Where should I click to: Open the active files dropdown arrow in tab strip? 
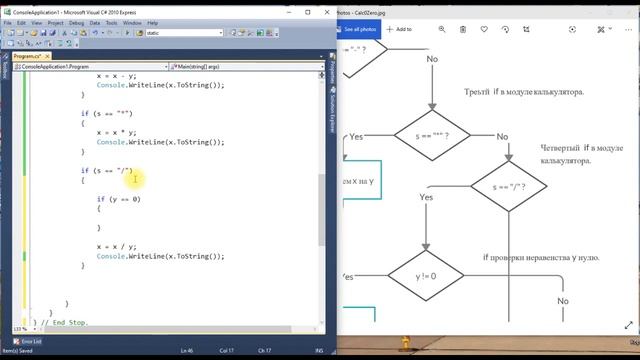click(x=321, y=56)
